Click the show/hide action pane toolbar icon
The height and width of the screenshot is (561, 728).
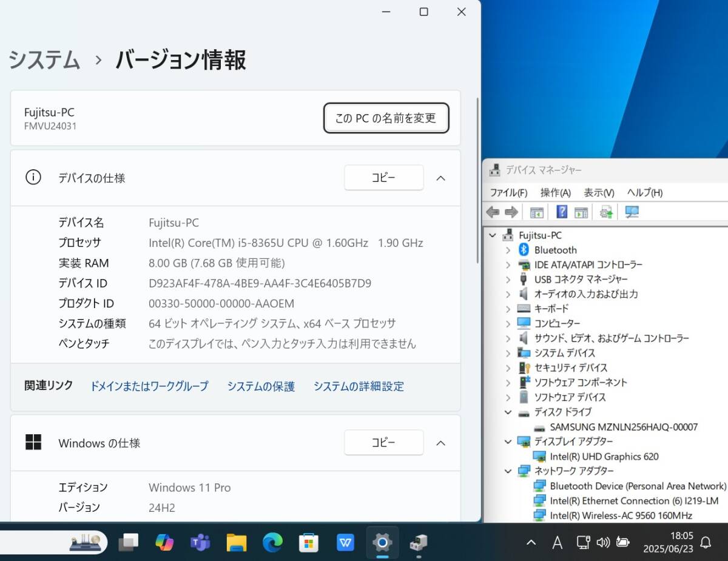pyautogui.click(x=581, y=212)
